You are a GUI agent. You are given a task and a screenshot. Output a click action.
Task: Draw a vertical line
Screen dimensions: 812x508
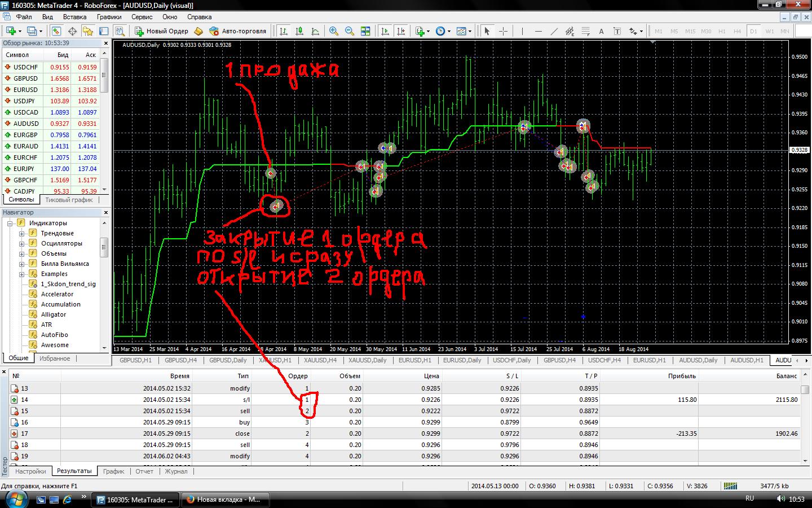click(x=523, y=31)
